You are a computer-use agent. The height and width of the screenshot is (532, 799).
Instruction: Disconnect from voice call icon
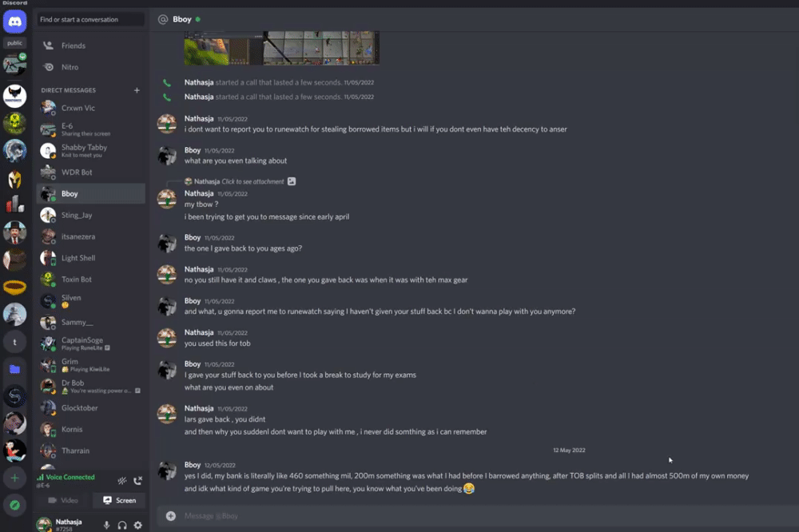click(x=137, y=481)
